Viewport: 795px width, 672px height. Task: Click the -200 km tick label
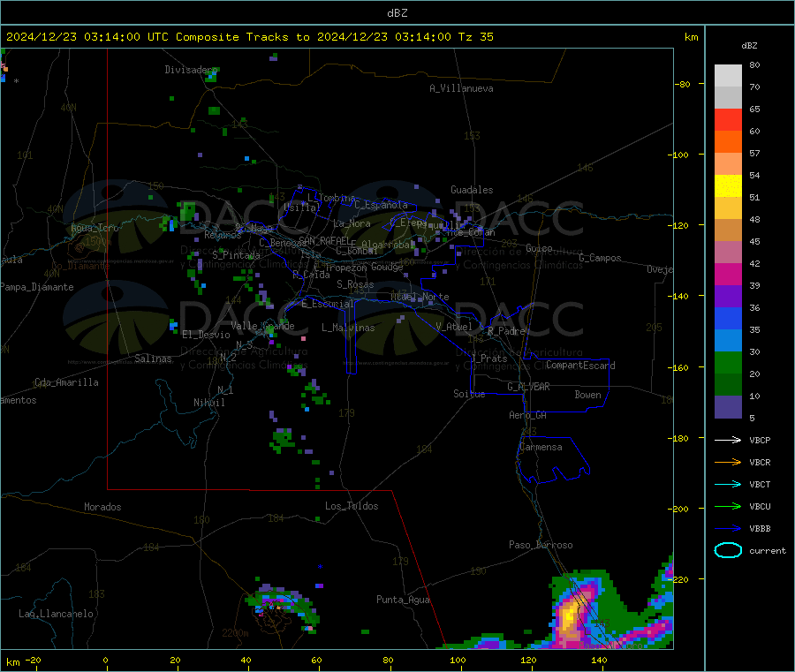pyautogui.click(x=678, y=509)
